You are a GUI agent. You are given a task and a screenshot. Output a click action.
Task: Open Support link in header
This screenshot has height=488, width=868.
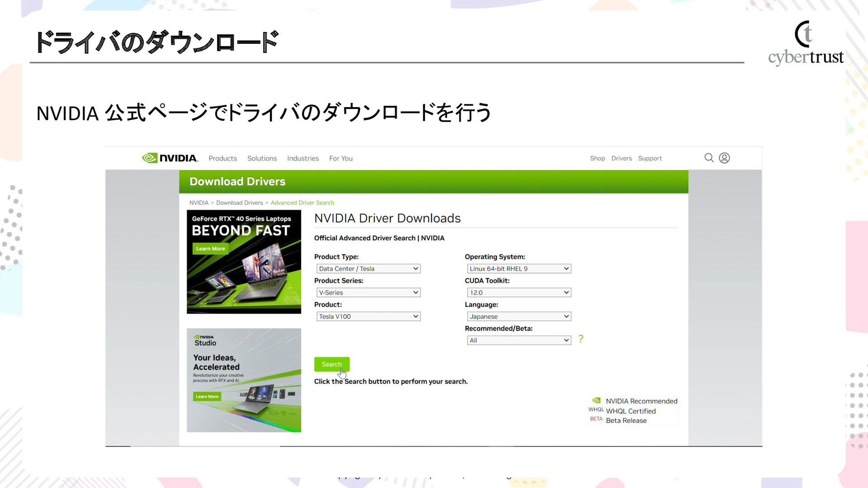coord(650,158)
